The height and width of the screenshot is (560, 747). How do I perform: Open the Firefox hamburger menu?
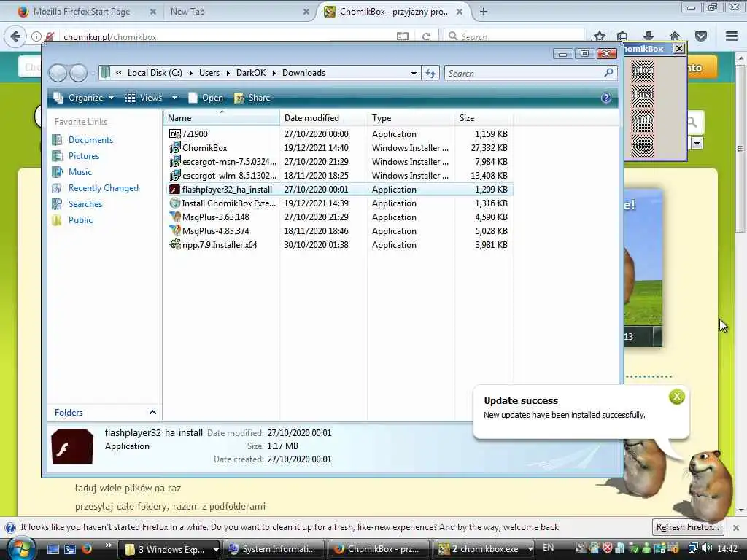point(732,36)
